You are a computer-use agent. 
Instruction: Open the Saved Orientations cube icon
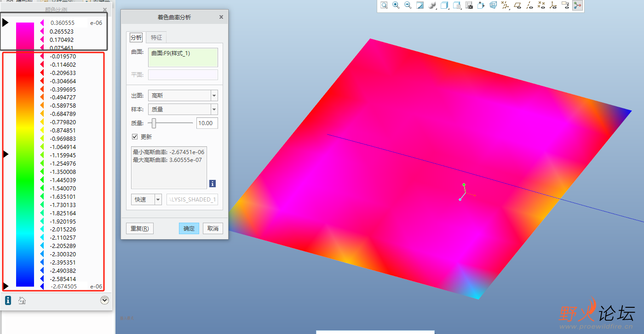[444, 5]
